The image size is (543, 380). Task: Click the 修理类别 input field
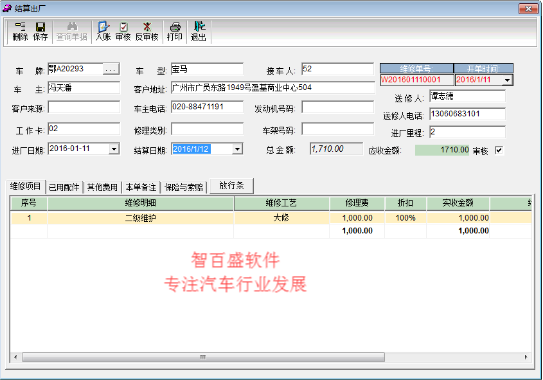207,129
